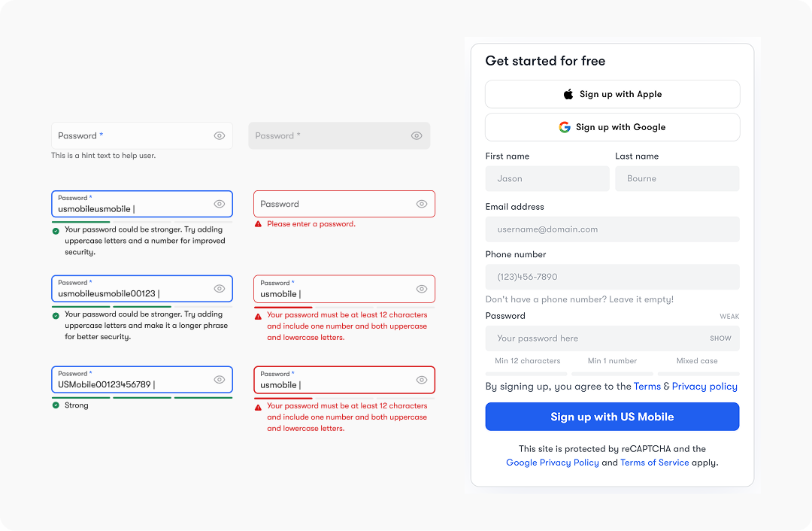Click eye icon in the empty red-bordered Password field
The image size is (812, 531).
422,204
